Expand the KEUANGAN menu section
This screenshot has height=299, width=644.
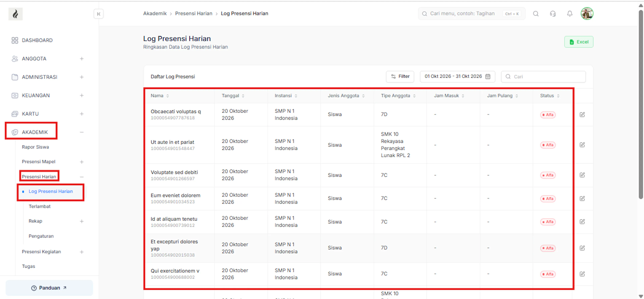coord(82,95)
